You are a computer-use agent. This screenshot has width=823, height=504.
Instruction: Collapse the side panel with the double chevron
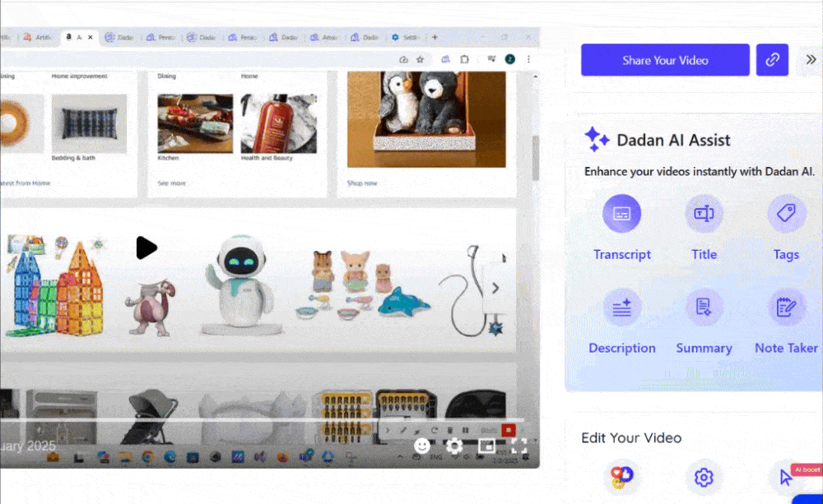811,60
